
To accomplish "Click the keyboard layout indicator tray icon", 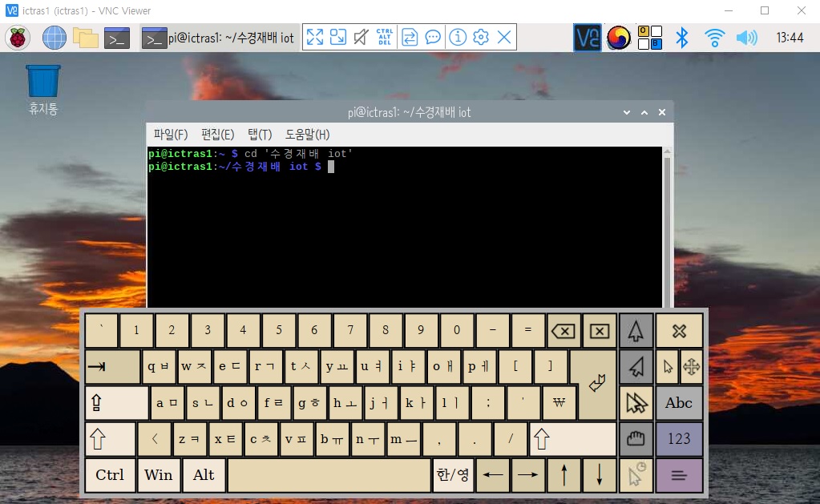I will coord(650,38).
